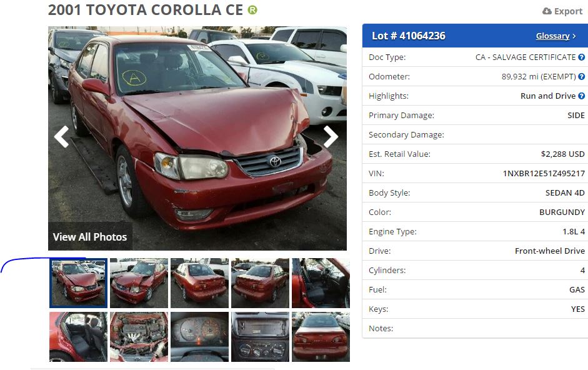Screen dimensions: 588x370
Task: Click the main Corolla photo
Action: pyautogui.click(x=197, y=138)
